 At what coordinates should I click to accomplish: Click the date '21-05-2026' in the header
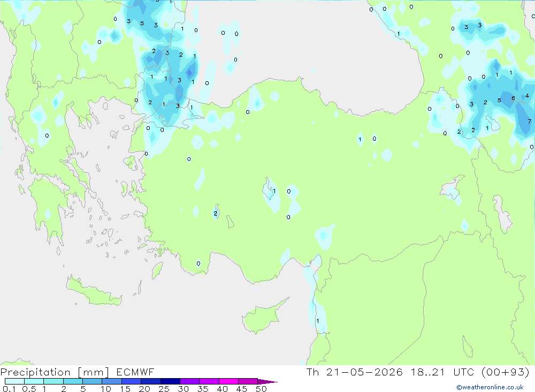coord(364,372)
